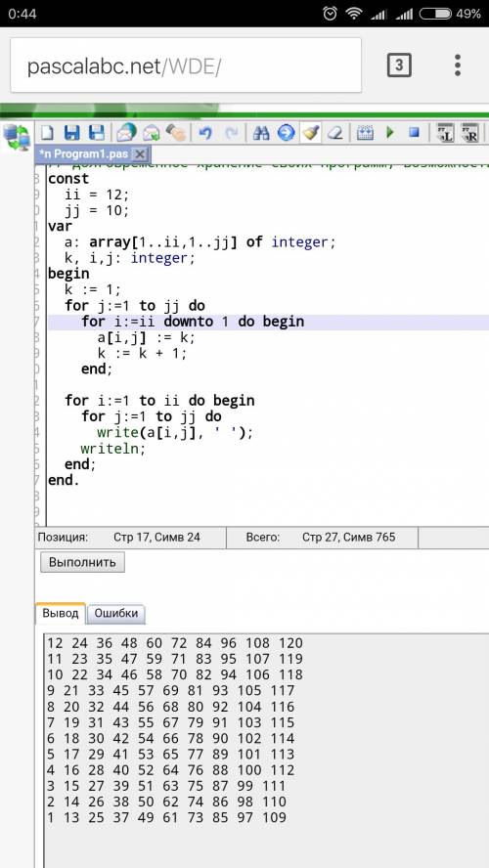489x868 pixels.
Task: Click the broom format code icon
Action: (311, 133)
